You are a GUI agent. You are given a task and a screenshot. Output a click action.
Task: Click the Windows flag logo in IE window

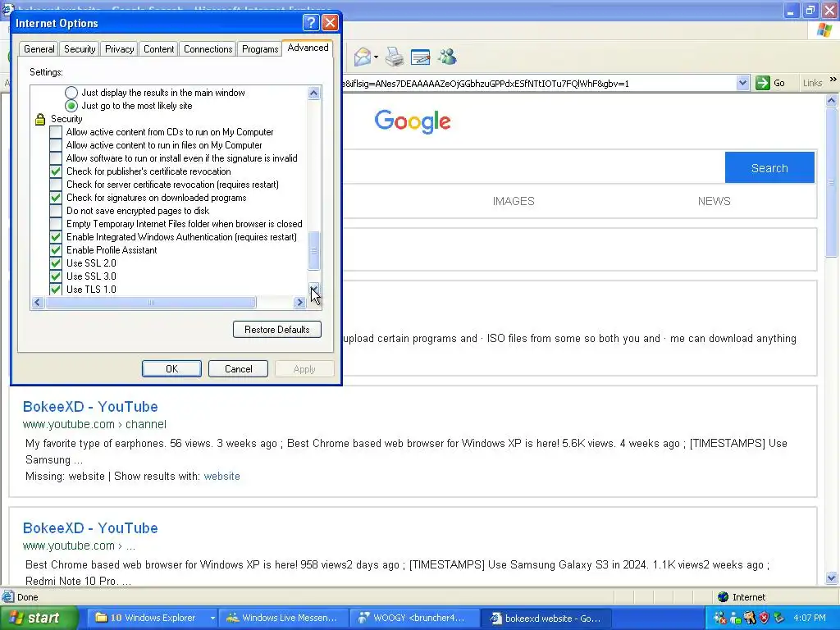pos(824,30)
